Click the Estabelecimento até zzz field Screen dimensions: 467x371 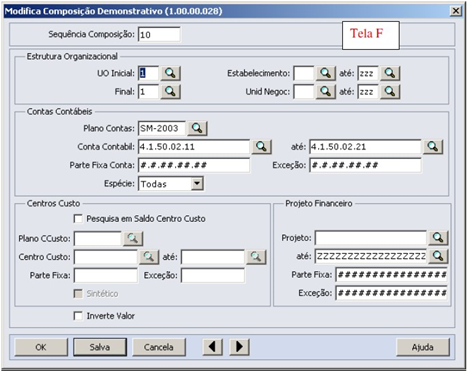(x=368, y=73)
